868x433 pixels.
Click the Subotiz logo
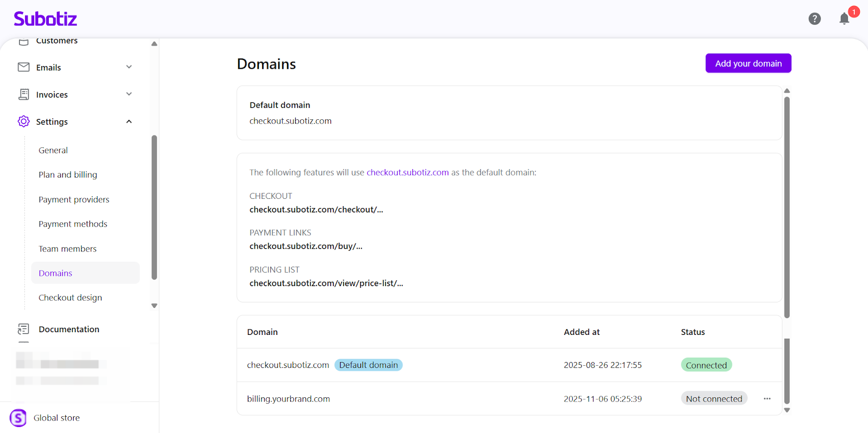click(x=46, y=19)
